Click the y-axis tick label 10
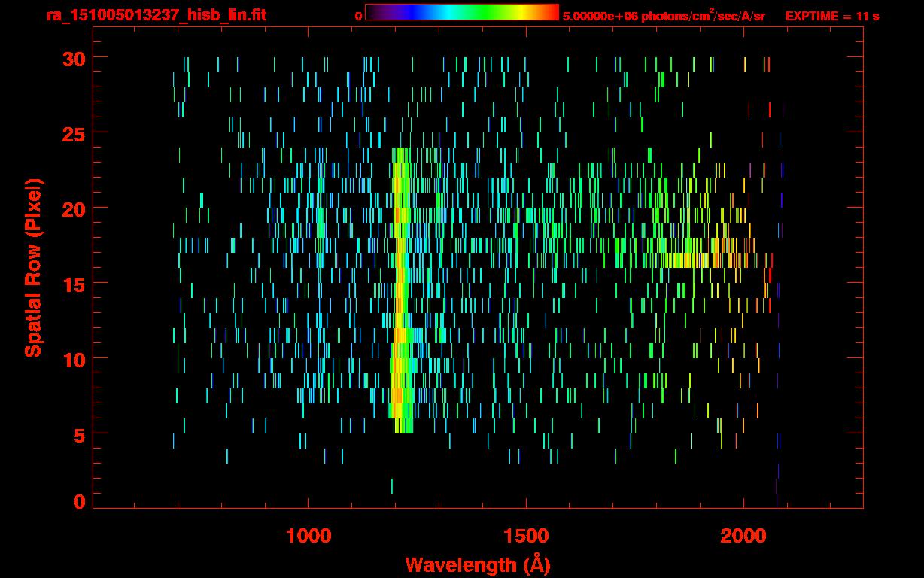 pyautogui.click(x=73, y=359)
